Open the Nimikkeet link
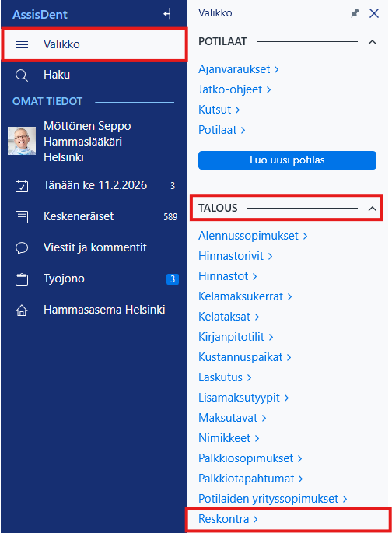This screenshot has width=392, height=533. click(229, 438)
